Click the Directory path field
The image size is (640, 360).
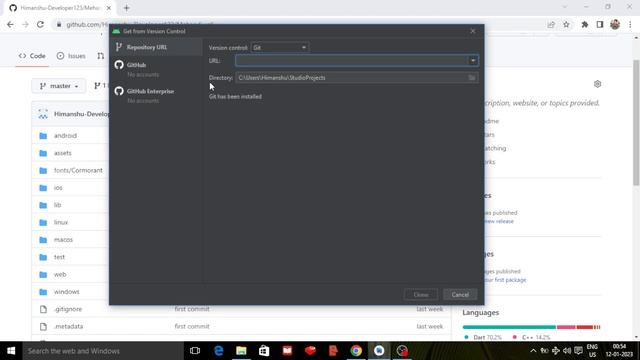click(x=351, y=78)
